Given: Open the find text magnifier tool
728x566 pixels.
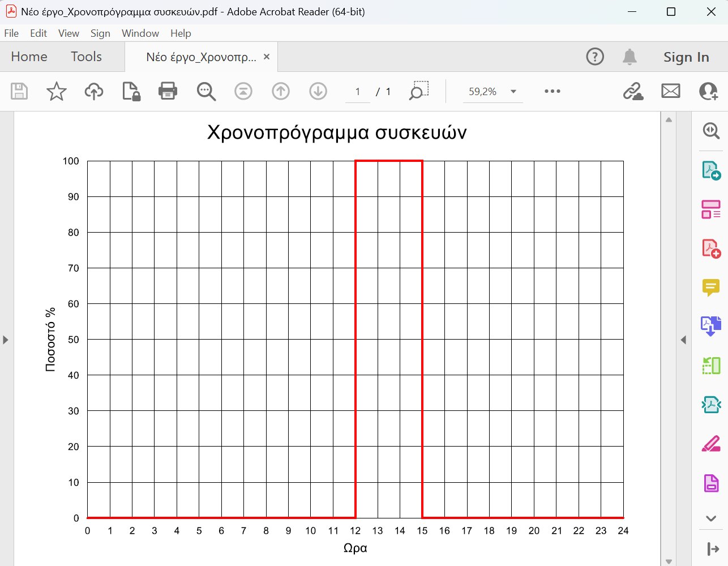Looking at the screenshot, I should [206, 91].
